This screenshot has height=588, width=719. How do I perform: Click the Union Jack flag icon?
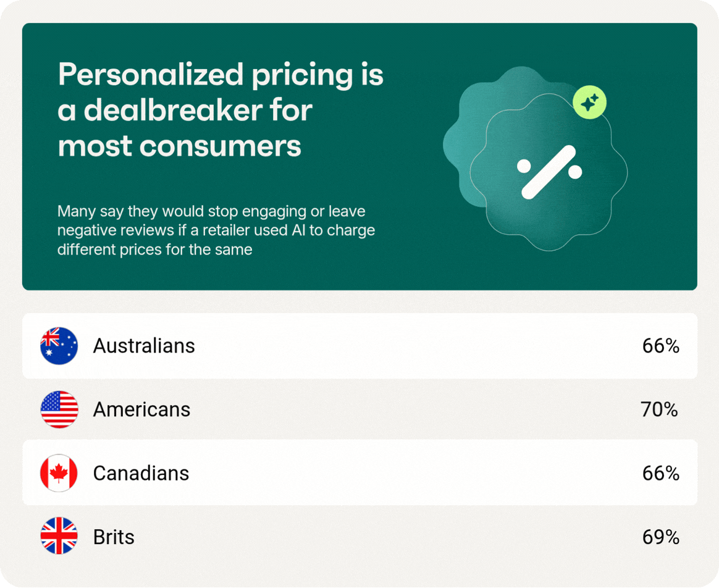(59, 537)
